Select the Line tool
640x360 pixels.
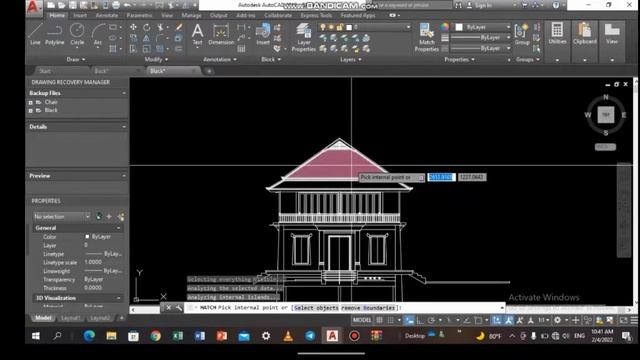click(35, 33)
